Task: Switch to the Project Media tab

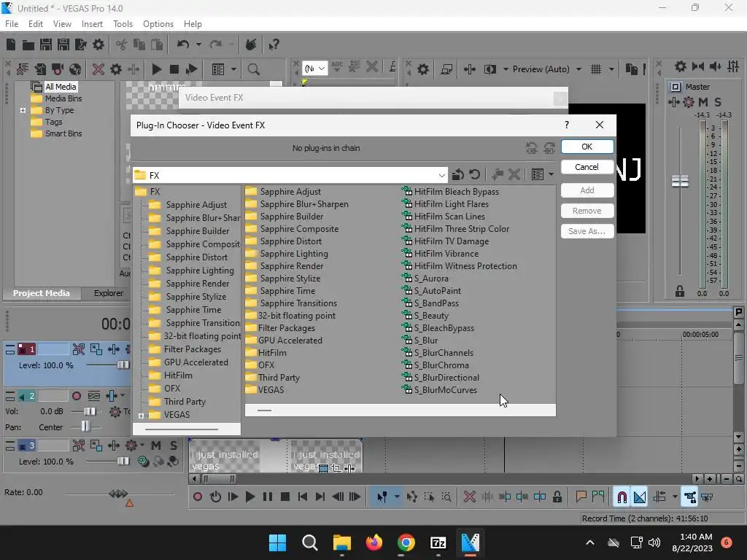Action: click(x=41, y=293)
